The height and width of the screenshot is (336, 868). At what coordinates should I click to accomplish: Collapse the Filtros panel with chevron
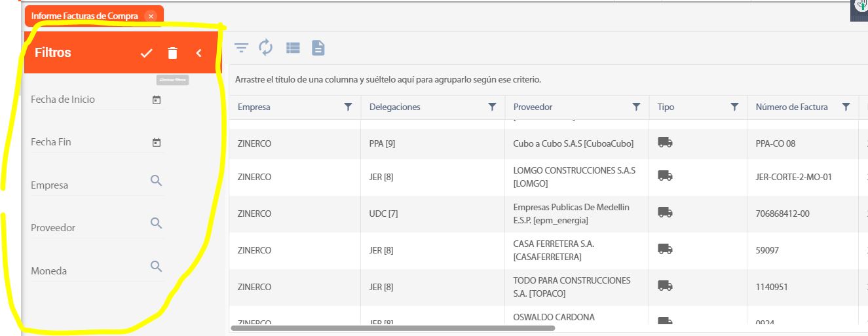click(x=199, y=53)
